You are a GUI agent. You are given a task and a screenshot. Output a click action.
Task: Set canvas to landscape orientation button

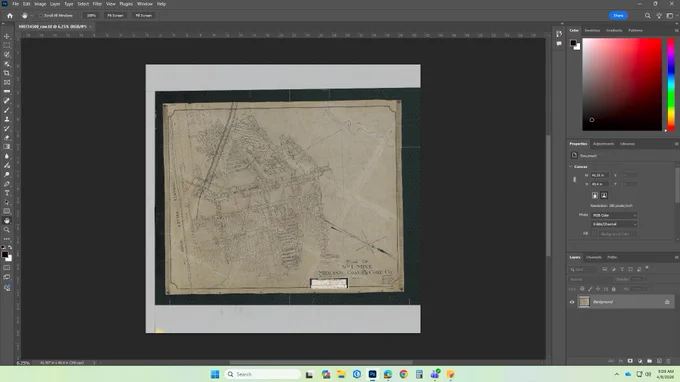[604, 196]
